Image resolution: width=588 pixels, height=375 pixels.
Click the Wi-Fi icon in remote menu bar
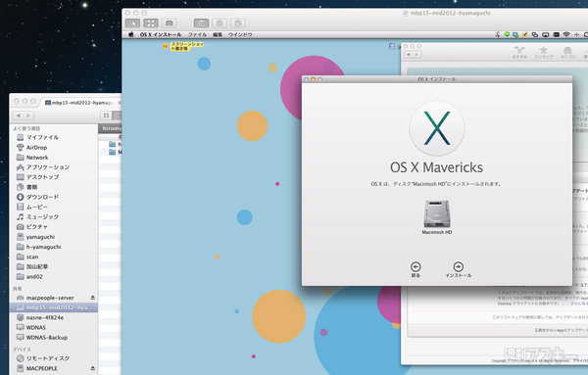coord(566,34)
